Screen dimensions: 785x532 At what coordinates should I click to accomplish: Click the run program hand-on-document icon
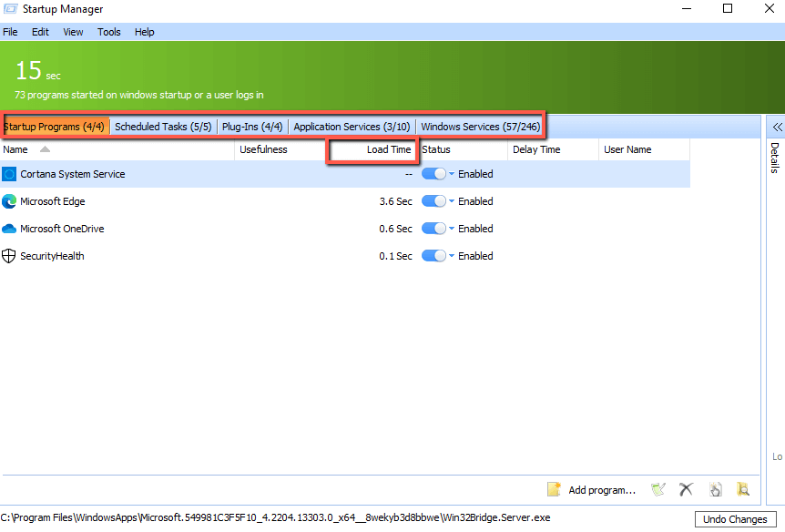(x=716, y=489)
